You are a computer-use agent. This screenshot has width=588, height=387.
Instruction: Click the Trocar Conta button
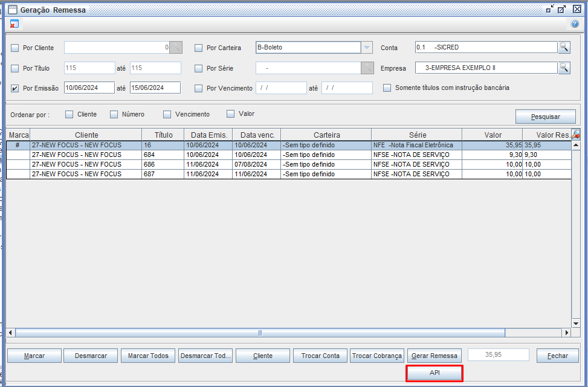(320, 356)
